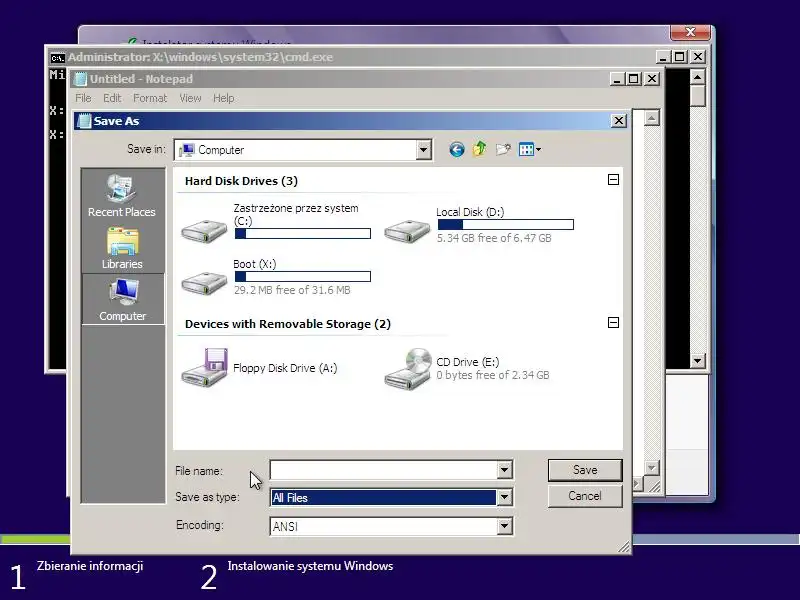The height and width of the screenshot is (600, 800).
Task: Click 0 bytes free of 2.34 GB text
Action: tap(493, 375)
